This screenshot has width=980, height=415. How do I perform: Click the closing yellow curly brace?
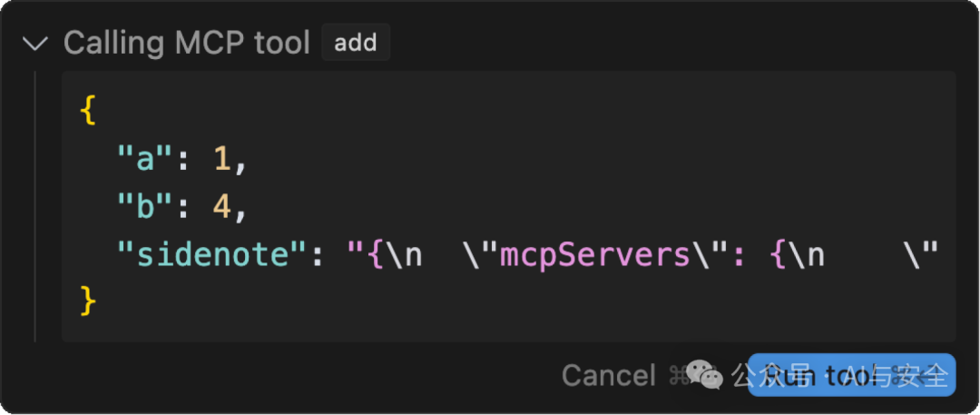click(x=87, y=302)
